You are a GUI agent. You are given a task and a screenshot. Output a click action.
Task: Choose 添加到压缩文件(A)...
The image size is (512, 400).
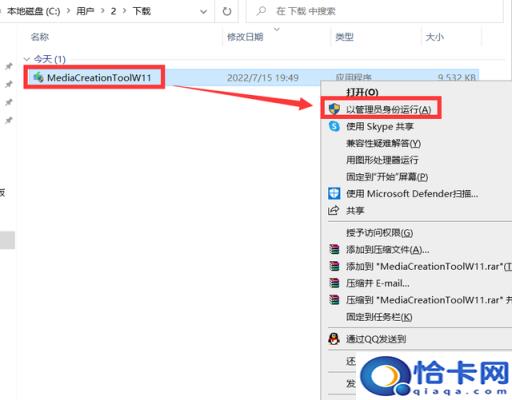click(x=387, y=249)
